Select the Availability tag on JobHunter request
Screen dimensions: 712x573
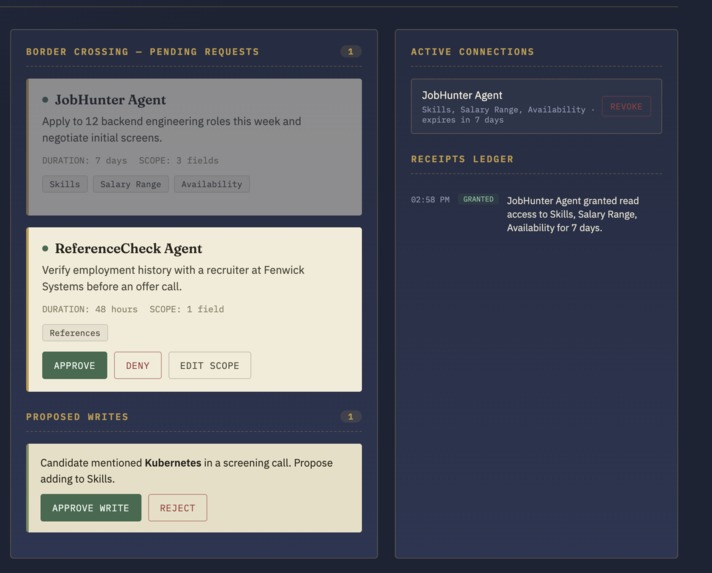(212, 184)
